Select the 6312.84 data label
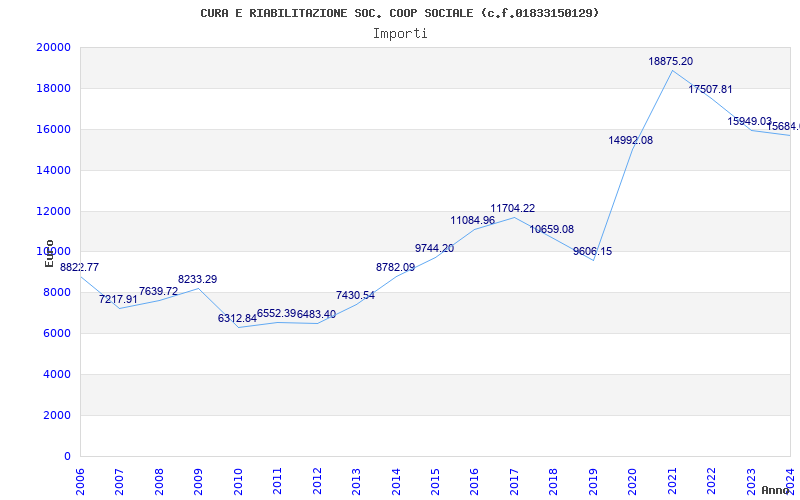Screen dimensions: 800x500 pyautogui.click(x=237, y=318)
